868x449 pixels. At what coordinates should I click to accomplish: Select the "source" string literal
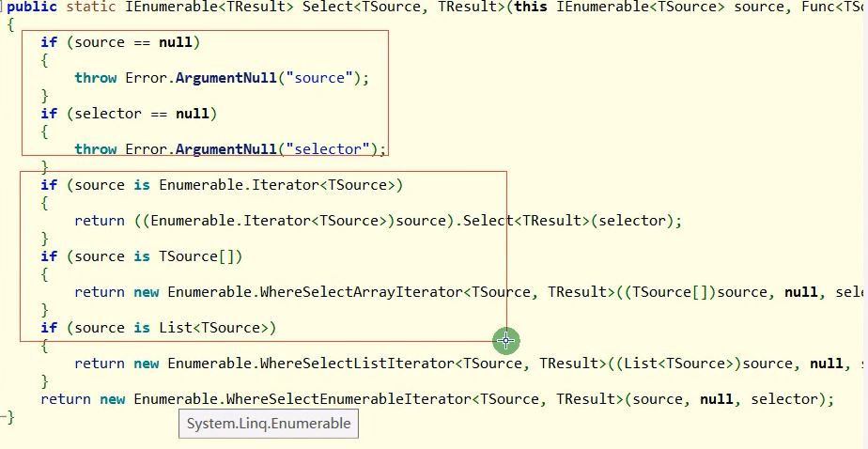(x=319, y=78)
